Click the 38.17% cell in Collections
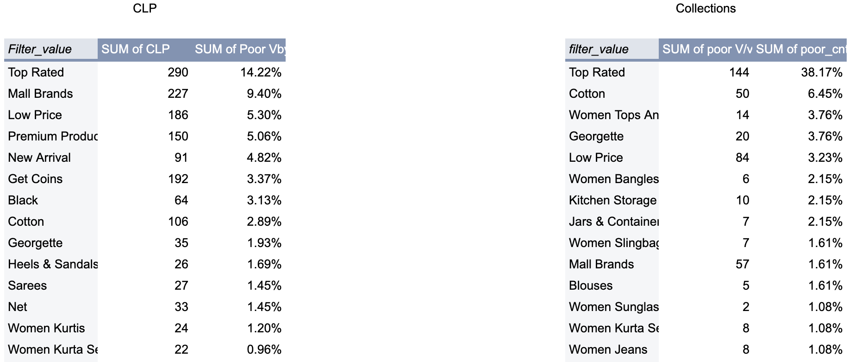868x362 pixels. (x=821, y=72)
